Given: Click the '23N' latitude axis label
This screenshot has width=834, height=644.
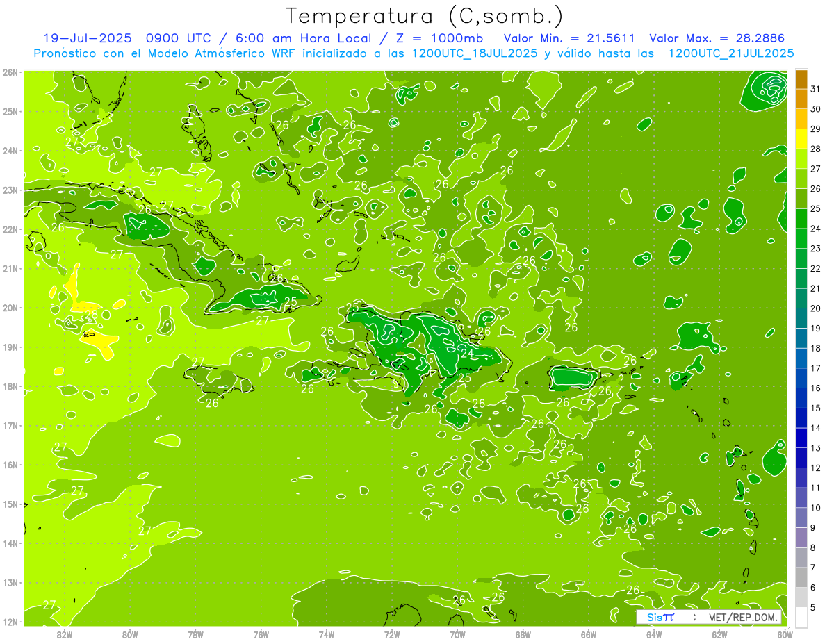Looking at the screenshot, I should point(10,190).
